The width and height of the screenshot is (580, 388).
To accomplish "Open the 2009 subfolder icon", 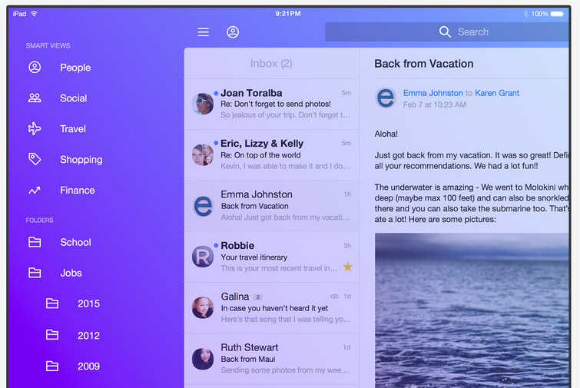I will tap(52, 366).
